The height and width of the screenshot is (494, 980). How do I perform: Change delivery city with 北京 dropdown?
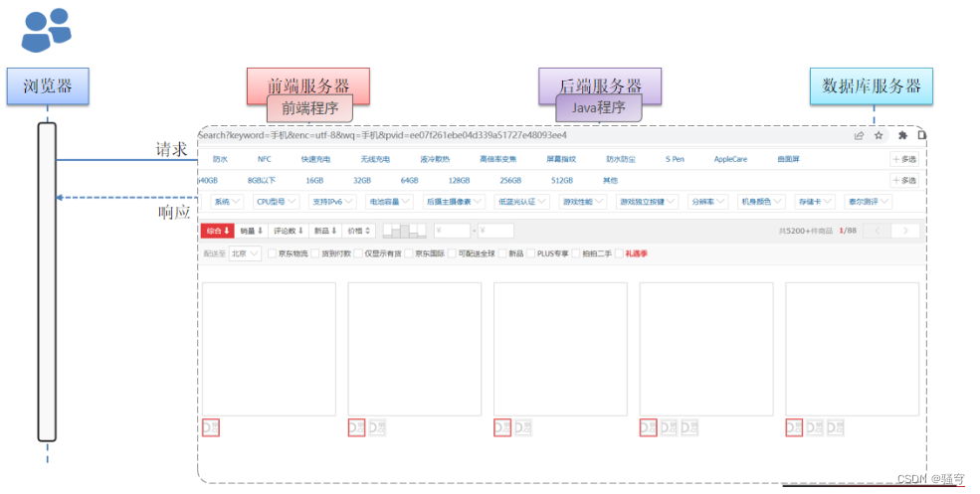click(x=245, y=253)
